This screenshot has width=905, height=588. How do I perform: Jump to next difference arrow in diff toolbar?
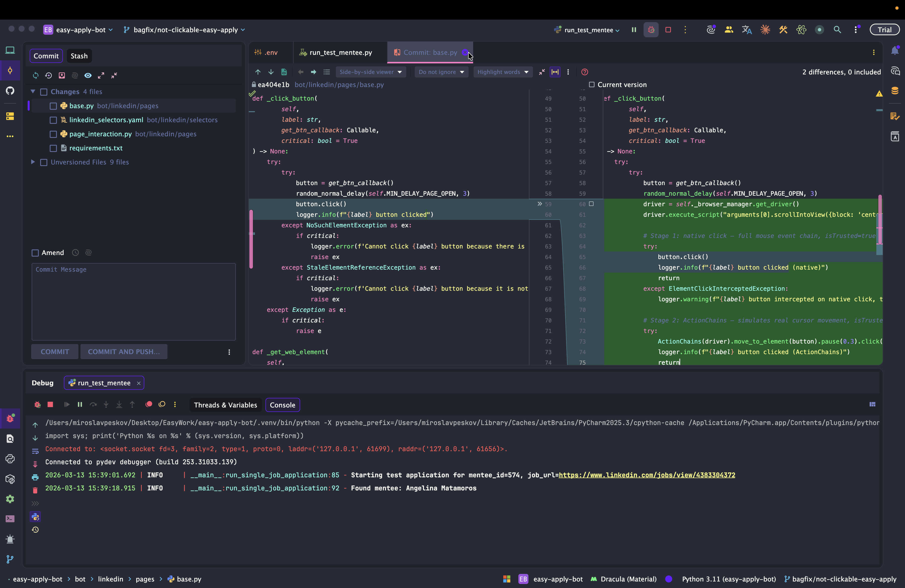pos(271,72)
